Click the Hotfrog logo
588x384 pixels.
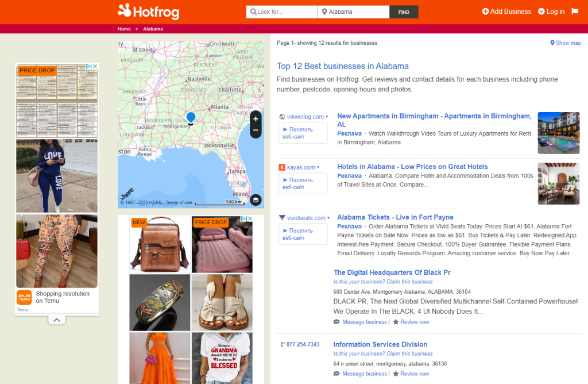(149, 11)
